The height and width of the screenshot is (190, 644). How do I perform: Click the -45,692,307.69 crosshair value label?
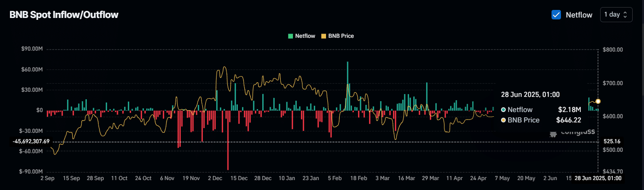(x=32, y=142)
